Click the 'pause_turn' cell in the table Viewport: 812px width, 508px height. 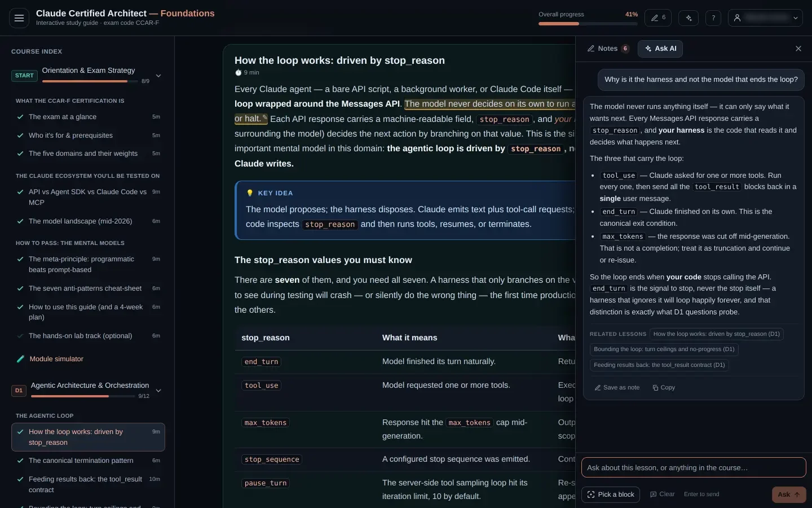click(266, 483)
